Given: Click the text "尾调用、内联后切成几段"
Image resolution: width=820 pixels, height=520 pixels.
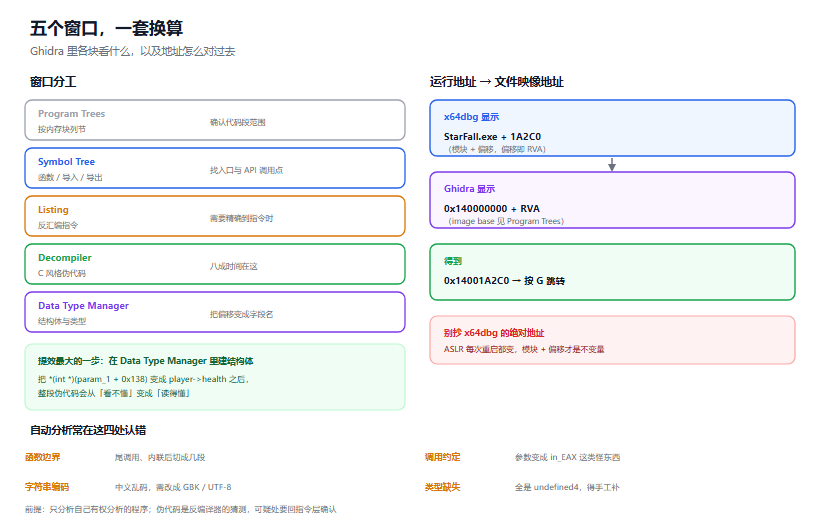Looking at the screenshot, I should (x=160, y=458).
